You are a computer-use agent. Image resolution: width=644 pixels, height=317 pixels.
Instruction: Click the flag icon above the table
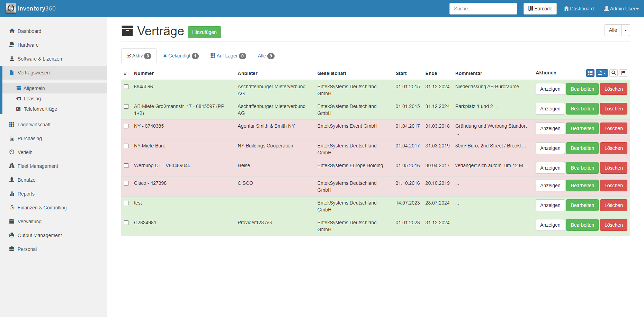pos(623,73)
